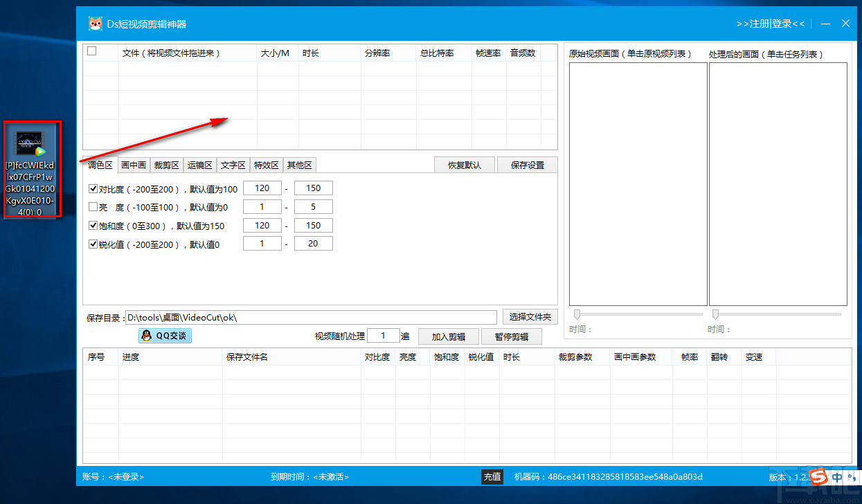Image resolution: width=862 pixels, height=504 pixels.
Task: Click the 画中画参数 column header
Action: pyautogui.click(x=641, y=357)
